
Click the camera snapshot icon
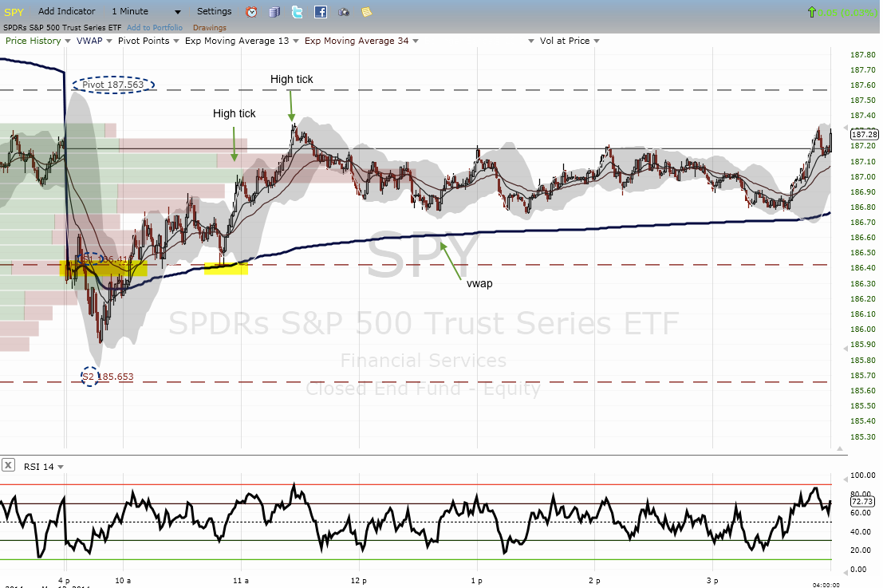[344, 12]
